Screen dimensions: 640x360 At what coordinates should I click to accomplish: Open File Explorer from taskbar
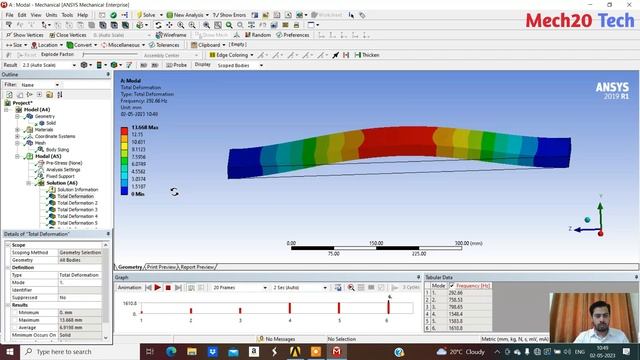coord(192,351)
